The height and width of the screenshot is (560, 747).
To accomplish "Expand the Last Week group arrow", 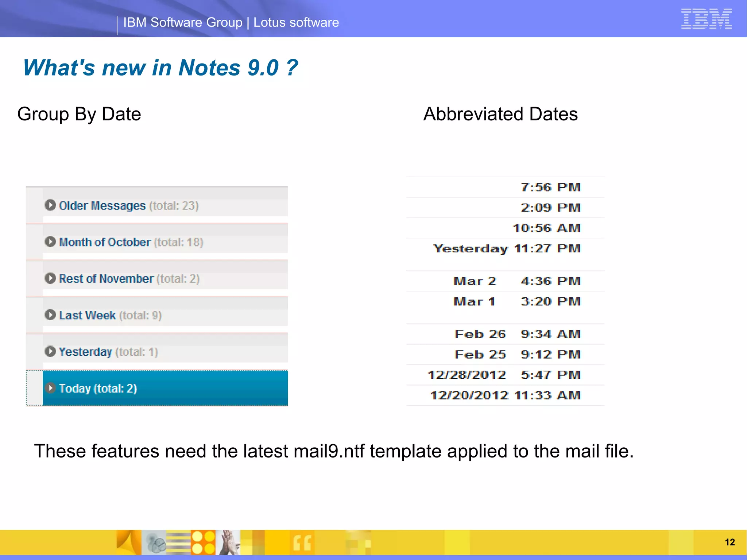I will 50,314.
